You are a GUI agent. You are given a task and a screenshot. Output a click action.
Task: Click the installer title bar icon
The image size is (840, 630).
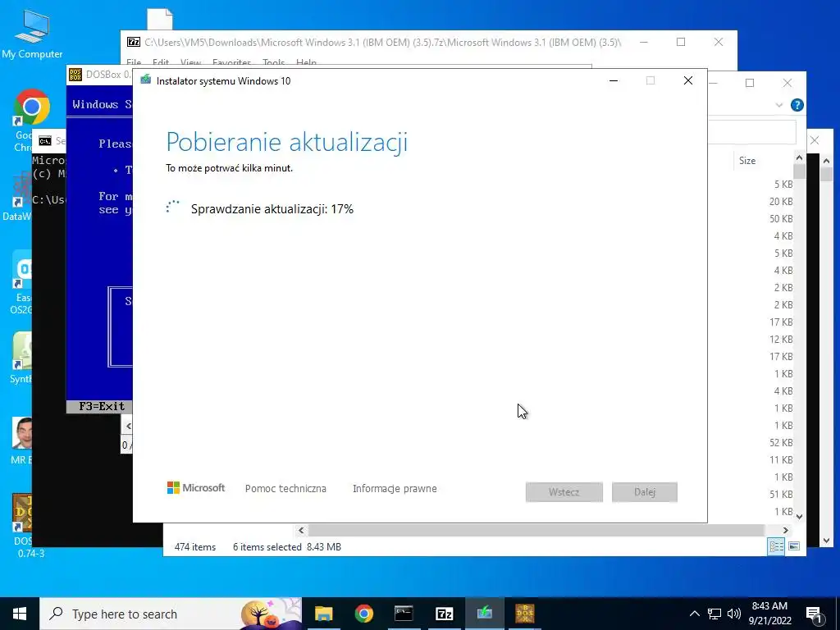point(145,80)
